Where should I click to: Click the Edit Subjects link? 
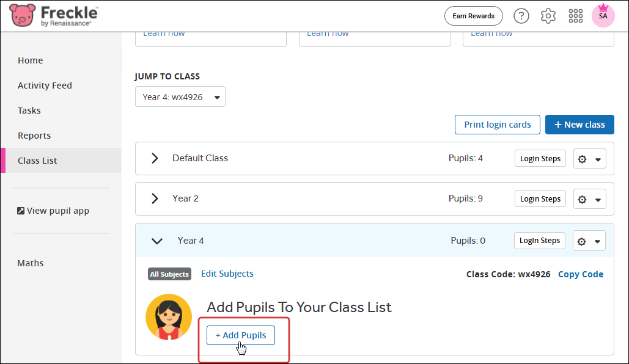click(x=227, y=274)
